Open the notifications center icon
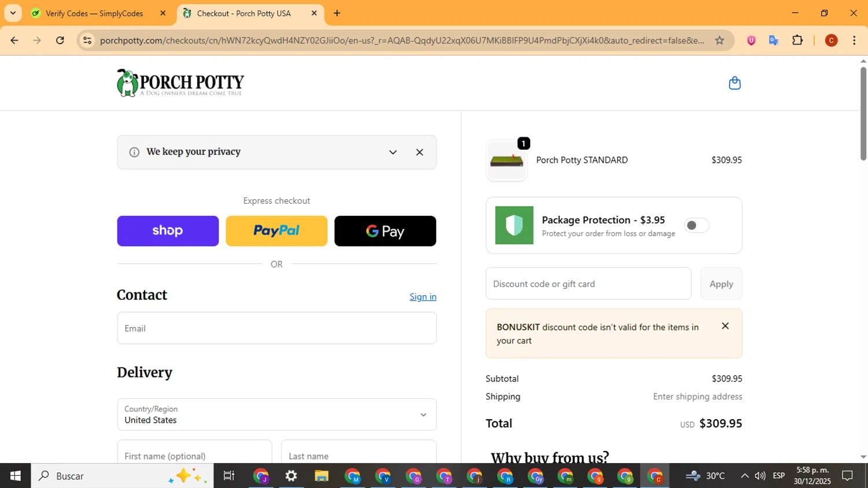This screenshot has width=868, height=488. [x=848, y=476]
